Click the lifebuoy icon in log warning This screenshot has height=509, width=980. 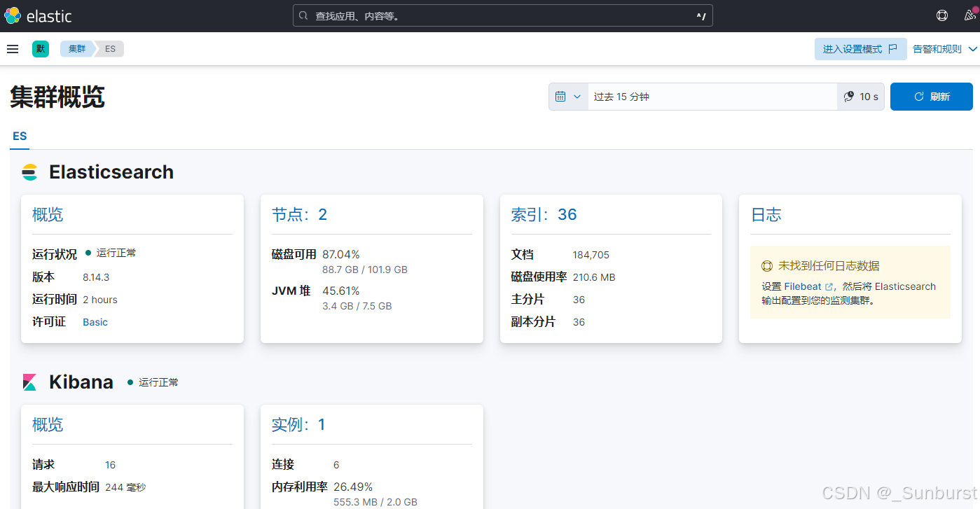[x=767, y=266]
